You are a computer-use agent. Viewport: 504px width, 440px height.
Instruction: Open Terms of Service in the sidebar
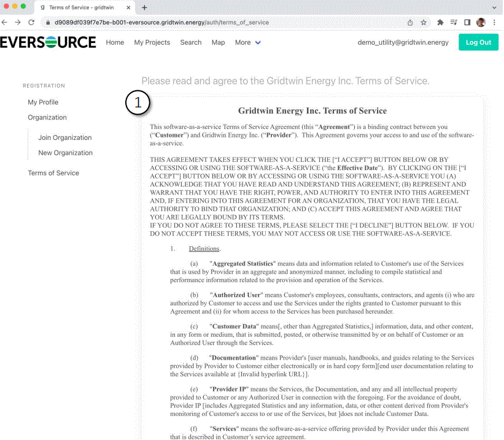click(x=53, y=172)
